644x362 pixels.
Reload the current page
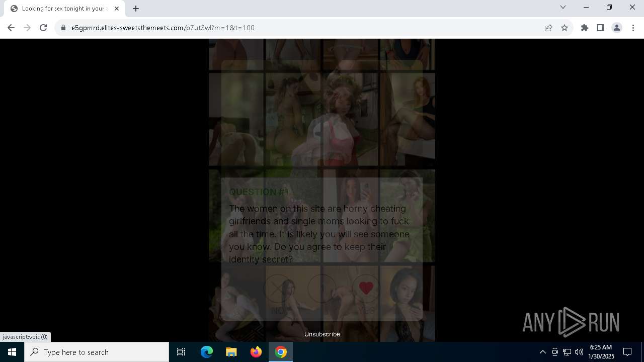coord(43,28)
